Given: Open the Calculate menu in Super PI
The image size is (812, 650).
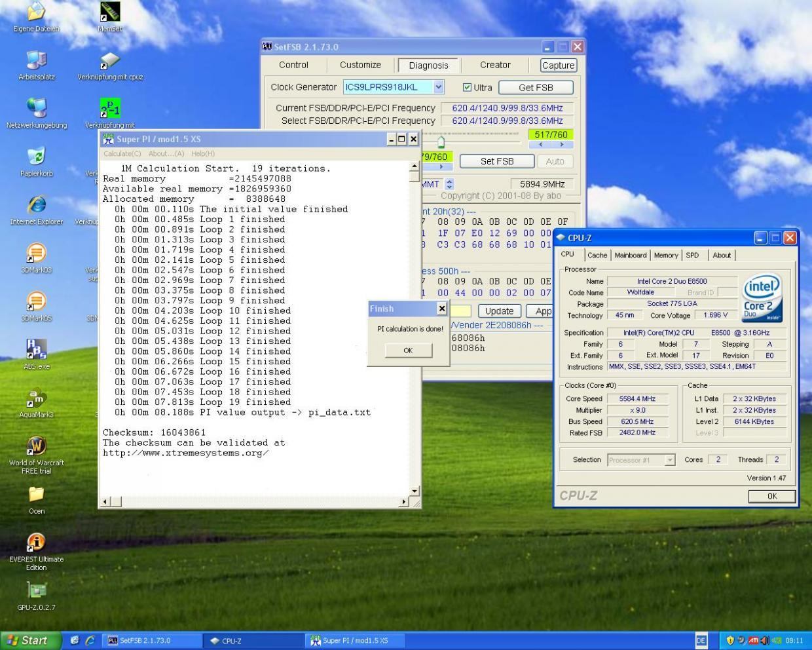Looking at the screenshot, I should tap(122, 153).
